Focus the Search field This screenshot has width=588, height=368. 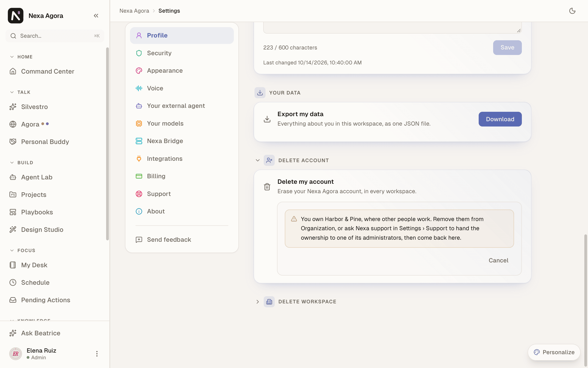[x=55, y=36]
